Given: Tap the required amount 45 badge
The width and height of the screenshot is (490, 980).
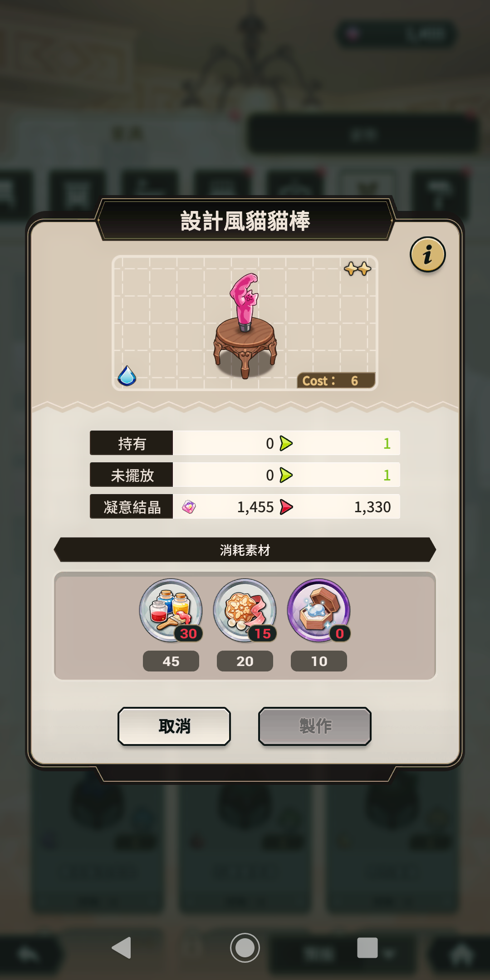Looking at the screenshot, I should coord(171,661).
